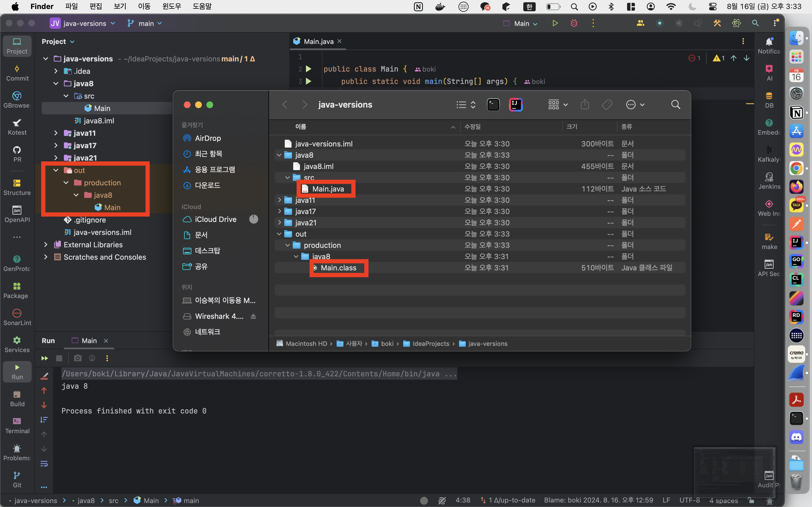This screenshot has height=507, width=812.
Task: Open Commit tool window in left sidebar
Action: click(17, 73)
